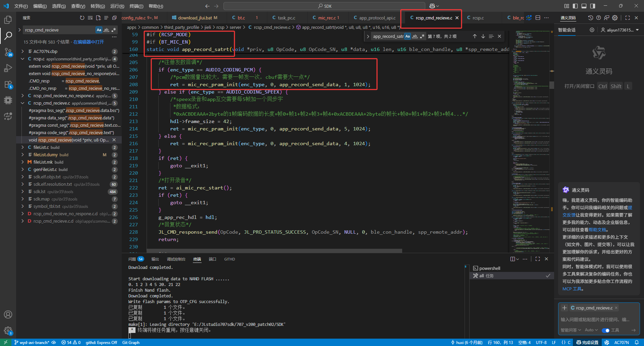The image size is (644, 346).
Task: Toggle Match Whole Word in sidebar search
Action: click(106, 30)
